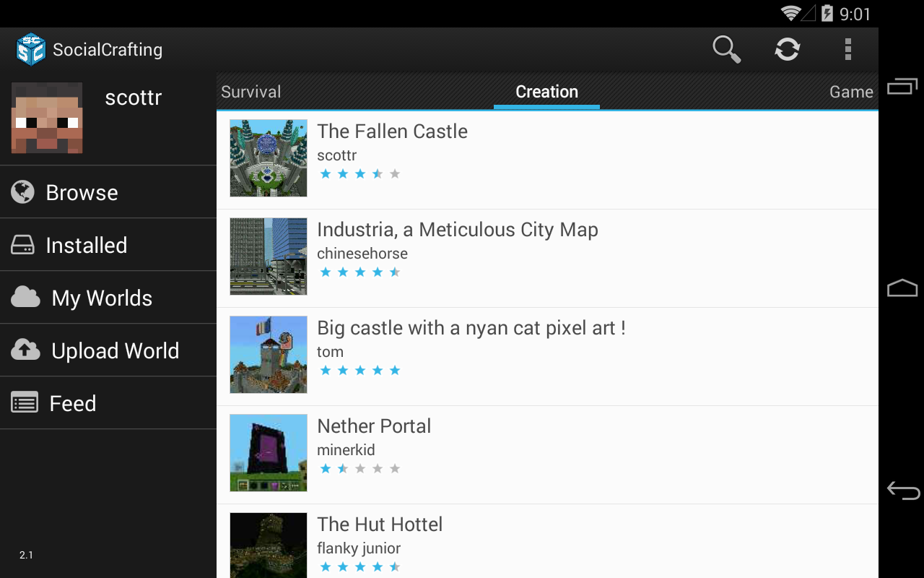This screenshot has width=924, height=578.
Task: Open the Nether Portal title
Action: point(374,426)
